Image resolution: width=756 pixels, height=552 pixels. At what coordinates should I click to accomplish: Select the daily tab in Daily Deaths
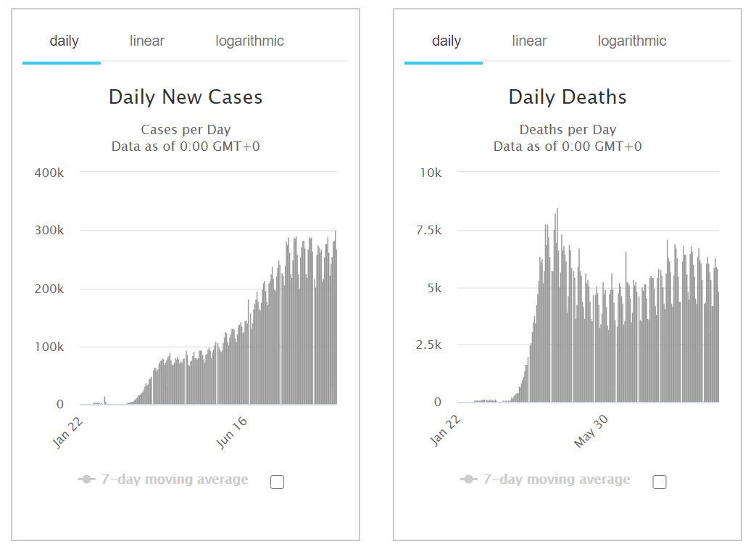point(446,41)
